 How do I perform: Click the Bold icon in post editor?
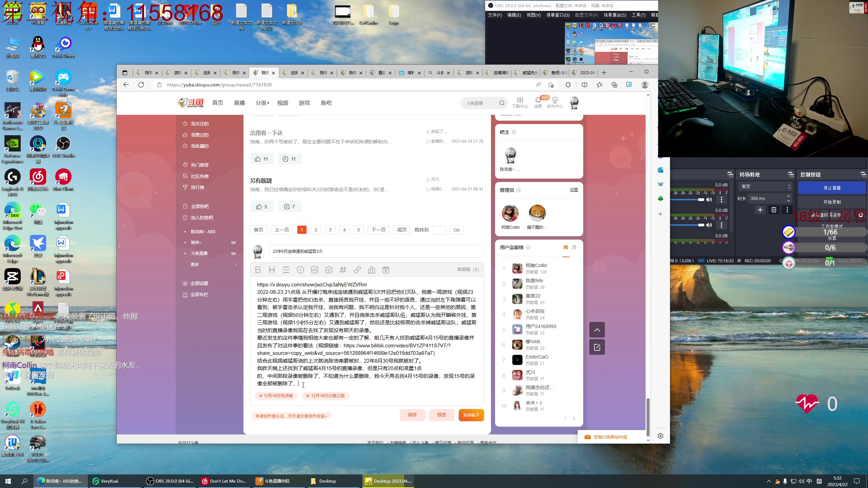pos(258,270)
